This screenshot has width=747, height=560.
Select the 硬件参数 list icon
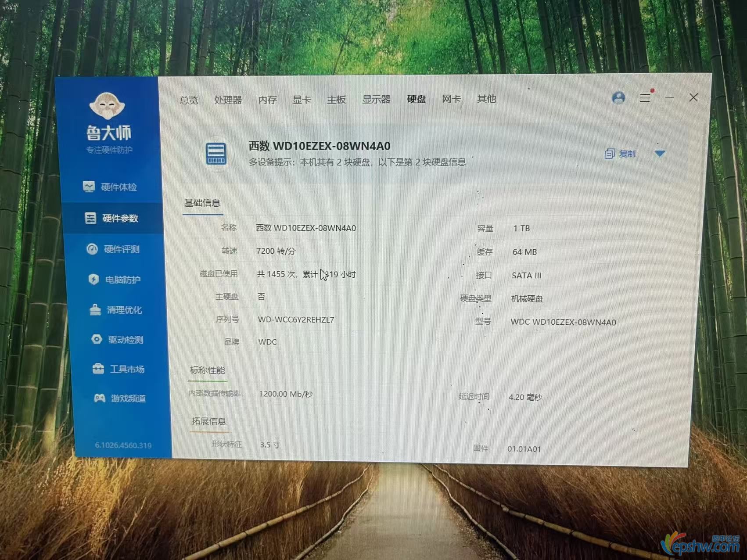tap(90, 218)
